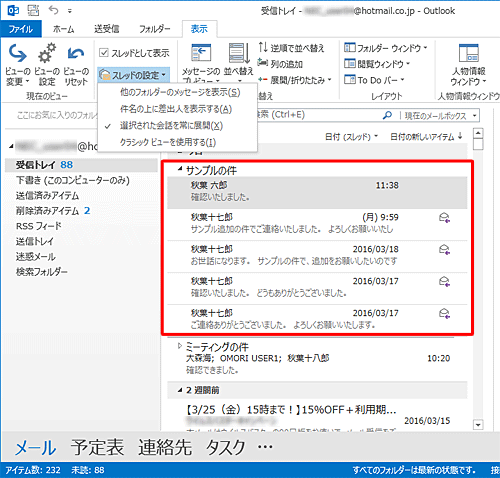Switch to フォルダー tab
This screenshot has width=500, height=478.
[x=154, y=29]
